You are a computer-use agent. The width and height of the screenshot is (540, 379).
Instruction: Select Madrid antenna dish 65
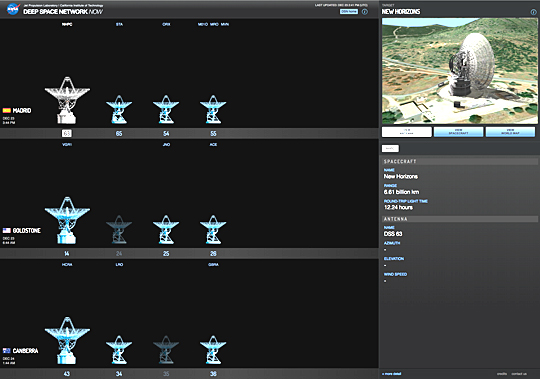pyautogui.click(x=119, y=109)
